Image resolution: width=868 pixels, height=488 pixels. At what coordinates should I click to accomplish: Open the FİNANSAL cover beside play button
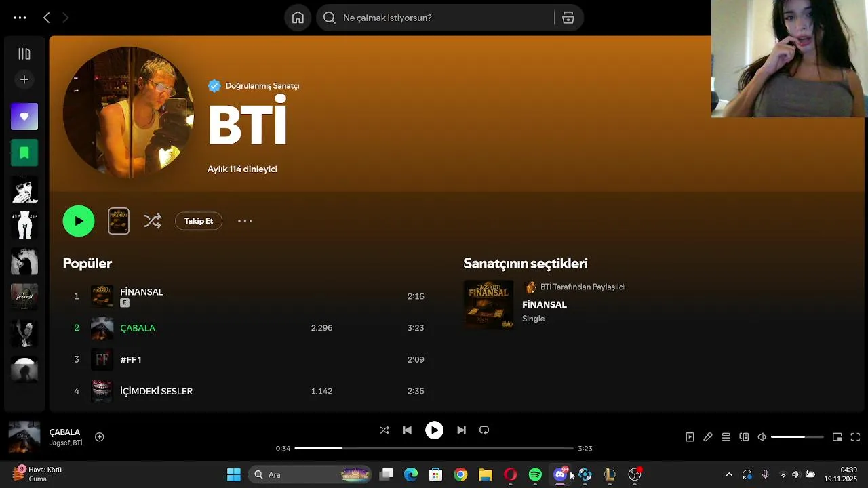point(119,221)
